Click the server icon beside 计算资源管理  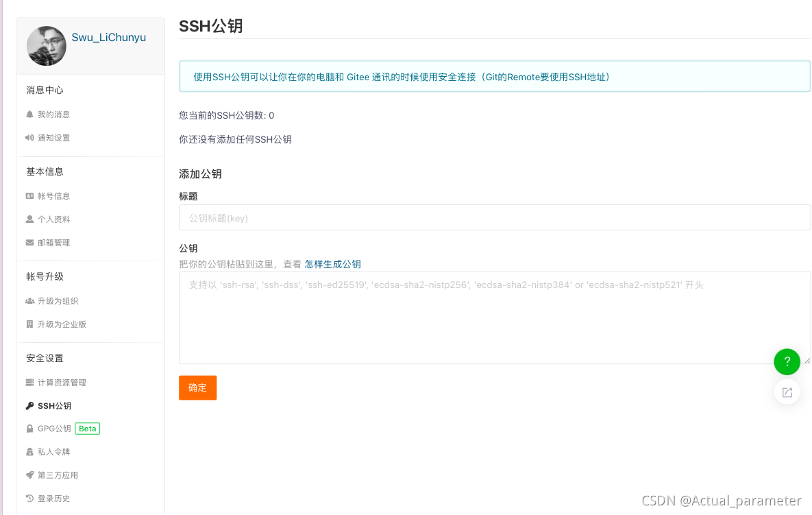click(x=29, y=383)
